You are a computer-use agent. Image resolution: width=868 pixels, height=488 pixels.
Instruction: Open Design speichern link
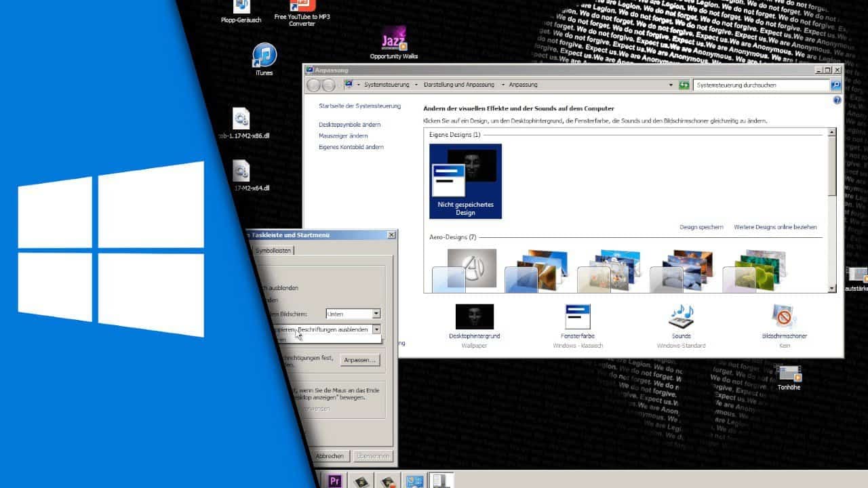(701, 227)
